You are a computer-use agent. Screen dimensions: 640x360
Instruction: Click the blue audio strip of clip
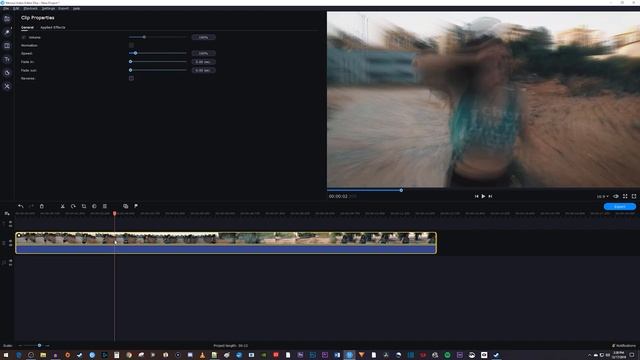tap(226, 249)
